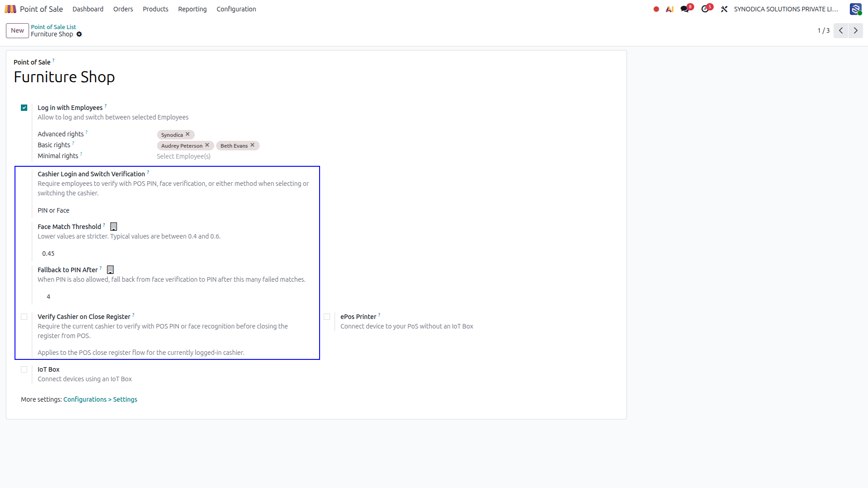Uncheck Log in with Employees
The width and height of the screenshot is (868, 488).
coord(24,108)
